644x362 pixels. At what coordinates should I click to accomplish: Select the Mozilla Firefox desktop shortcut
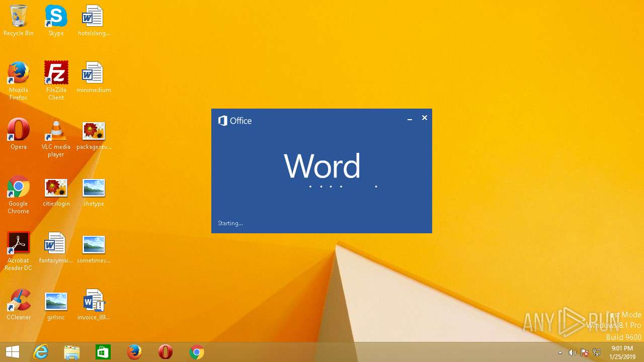point(19,81)
